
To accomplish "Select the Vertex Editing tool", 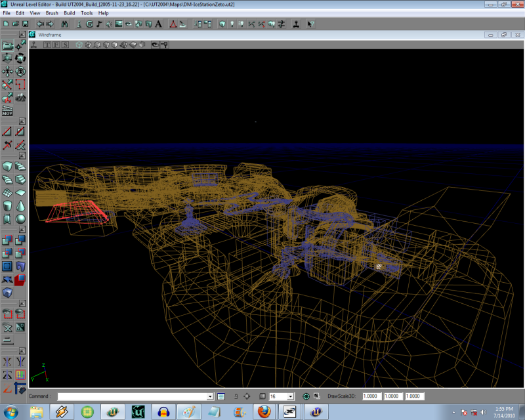I will [x=20, y=45].
